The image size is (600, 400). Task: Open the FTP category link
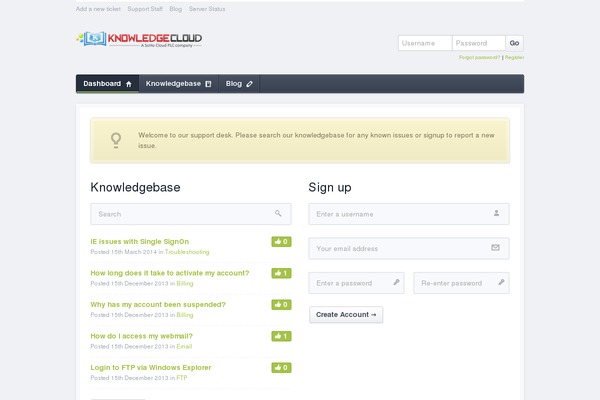(182, 378)
